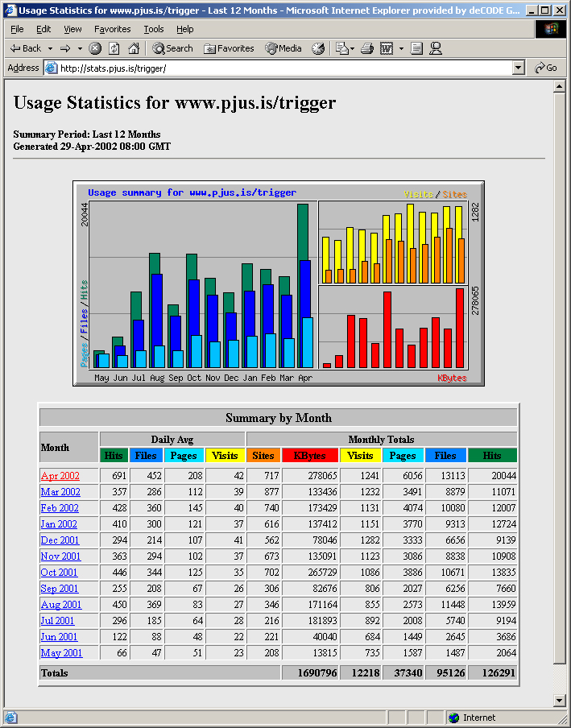Image resolution: width=571 pixels, height=728 pixels.
Task: Click the History icon
Action: click(x=318, y=48)
